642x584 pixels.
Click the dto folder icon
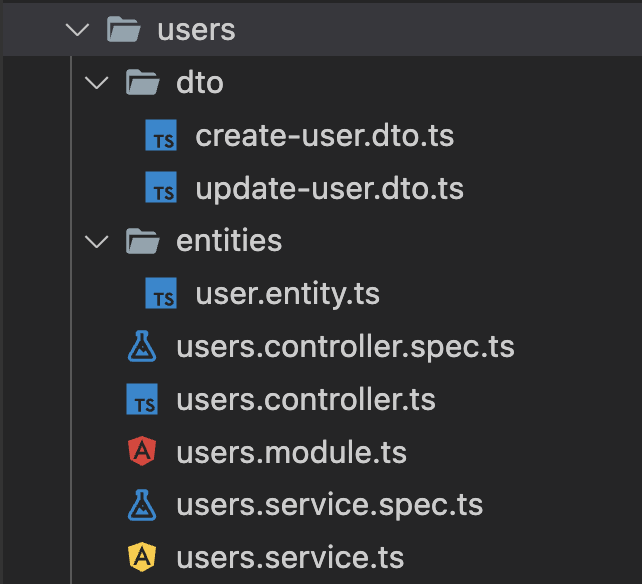(x=143, y=83)
